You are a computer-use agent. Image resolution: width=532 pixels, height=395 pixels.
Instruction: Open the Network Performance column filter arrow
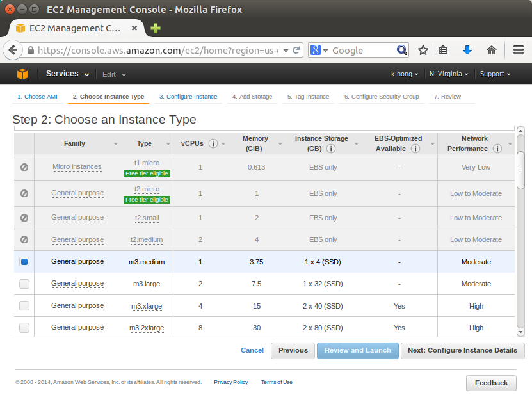[x=510, y=144]
